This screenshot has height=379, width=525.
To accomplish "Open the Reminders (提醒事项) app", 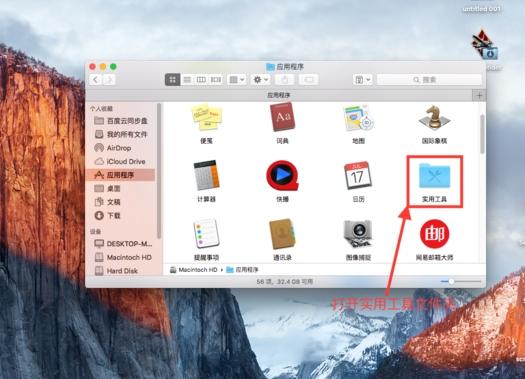I will [206, 234].
